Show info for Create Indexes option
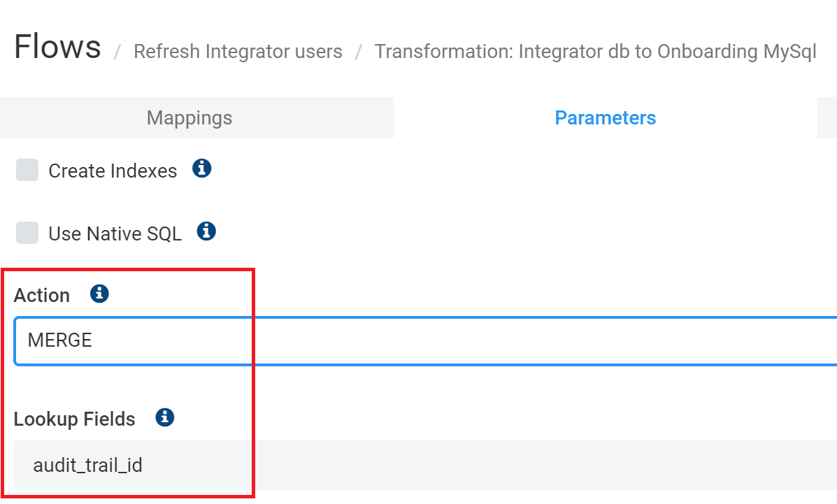 pos(202,168)
